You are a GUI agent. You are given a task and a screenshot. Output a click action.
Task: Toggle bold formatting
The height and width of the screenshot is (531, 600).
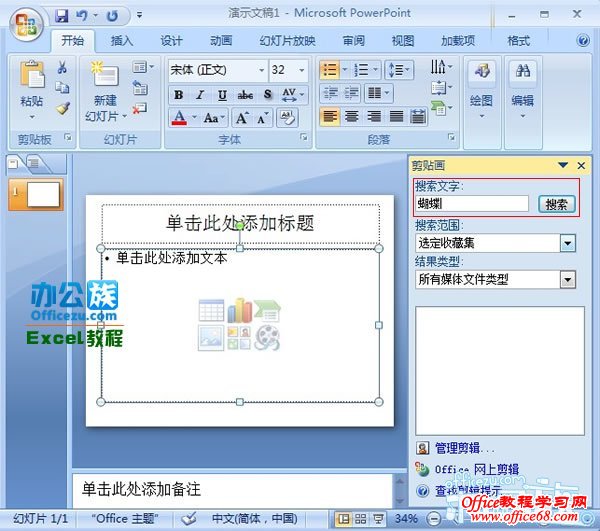click(x=178, y=95)
